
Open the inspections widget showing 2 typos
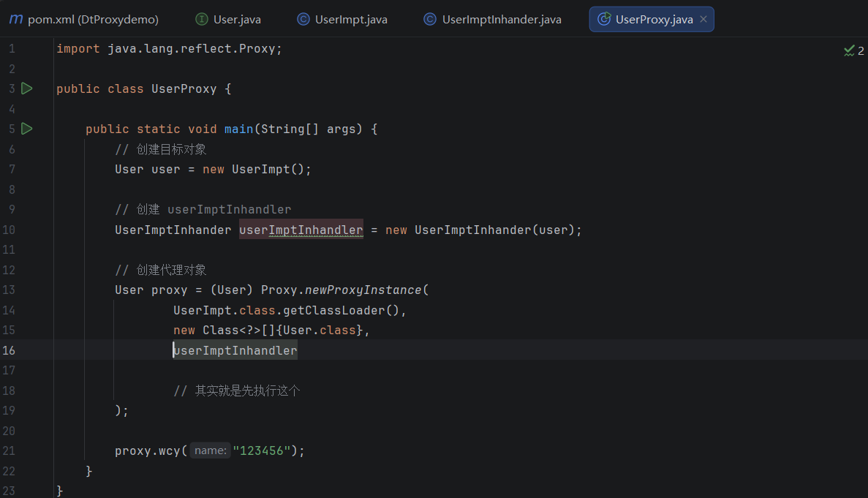point(853,51)
